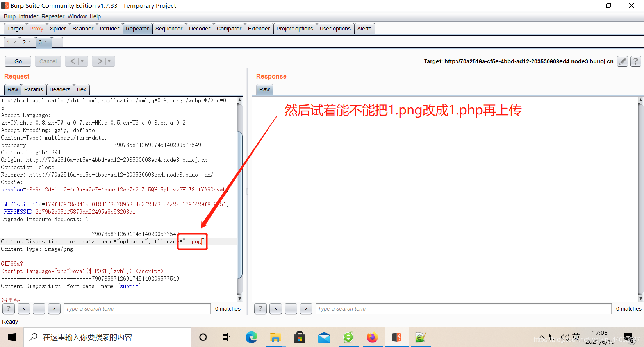Switch to the Proxy tab
This screenshot has width=644, height=347.
click(x=36, y=29)
